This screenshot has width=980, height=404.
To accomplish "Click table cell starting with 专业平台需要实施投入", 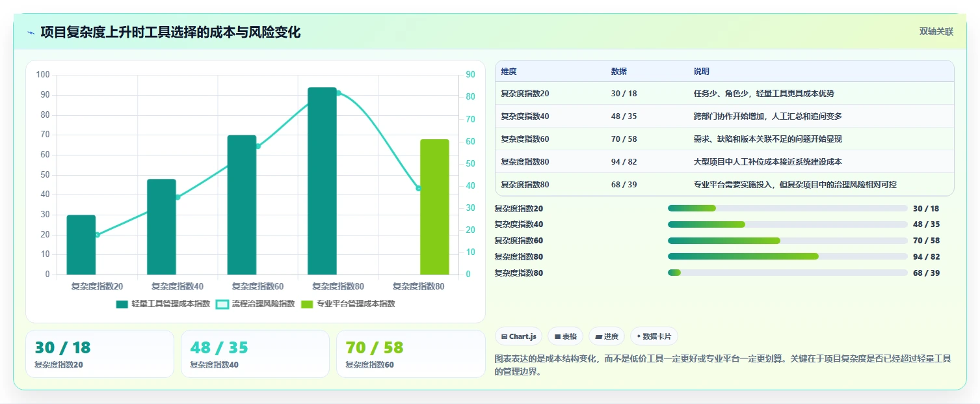I will click(795, 185).
